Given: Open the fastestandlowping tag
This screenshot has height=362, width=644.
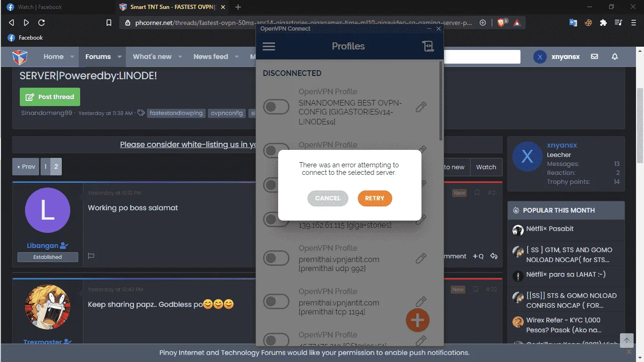Looking at the screenshot, I should tap(176, 113).
